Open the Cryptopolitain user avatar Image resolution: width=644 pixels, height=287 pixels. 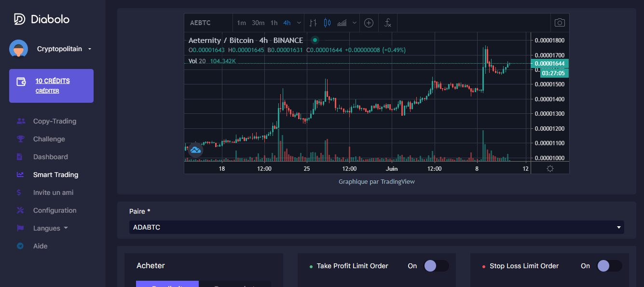click(18, 49)
